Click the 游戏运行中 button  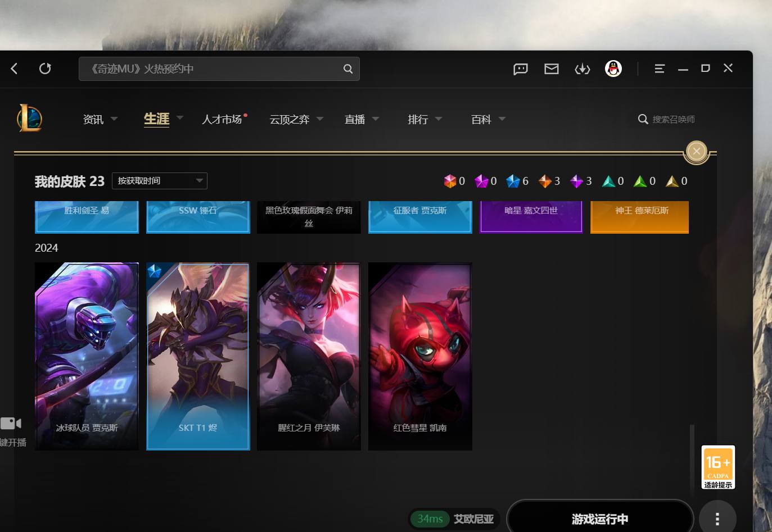(x=599, y=519)
